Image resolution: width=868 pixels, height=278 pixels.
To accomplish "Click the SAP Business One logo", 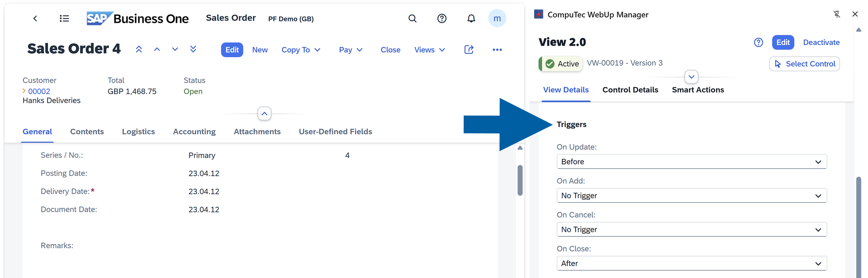I will coord(138,18).
